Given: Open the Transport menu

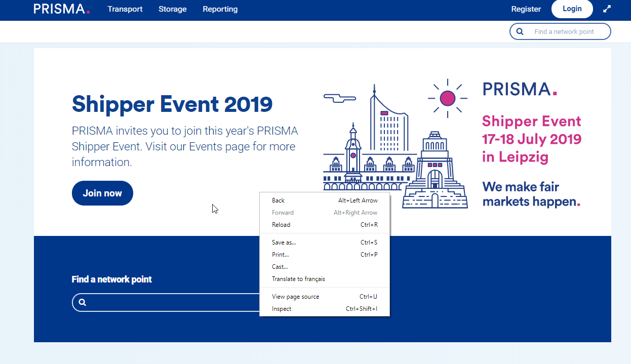Looking at the screenshot, I should (x=125, y=9).
